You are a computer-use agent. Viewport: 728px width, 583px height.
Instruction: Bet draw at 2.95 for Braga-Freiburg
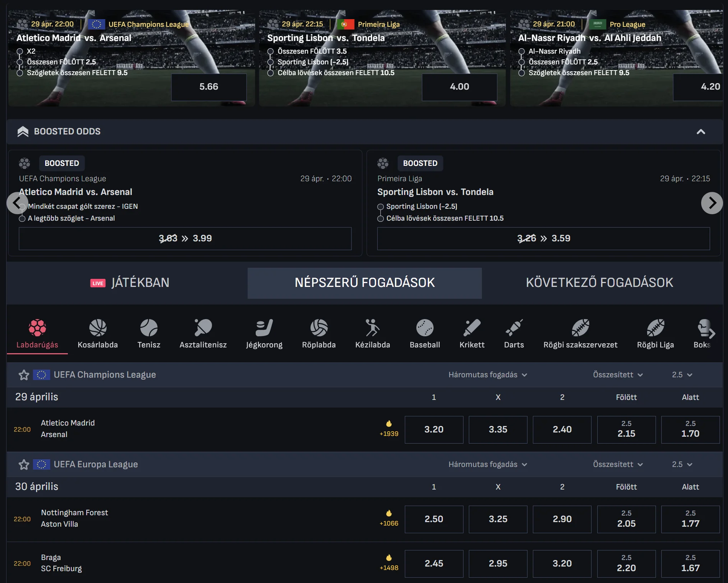[x=498, y=563]
